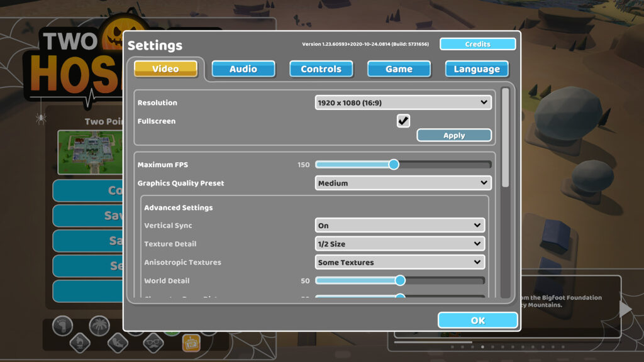Click the version build text
Image resolution: width=644 pixels, height=362 pixels.
click(365, 44)
